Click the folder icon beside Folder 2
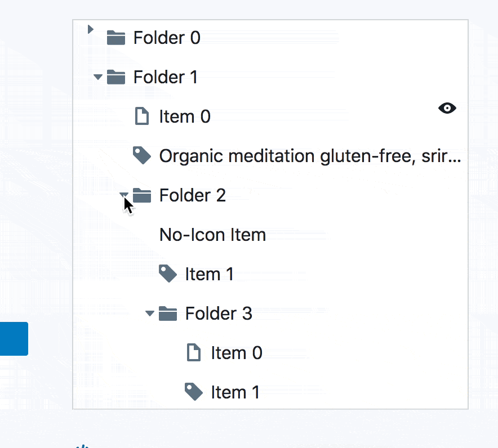 pos(141,195)
